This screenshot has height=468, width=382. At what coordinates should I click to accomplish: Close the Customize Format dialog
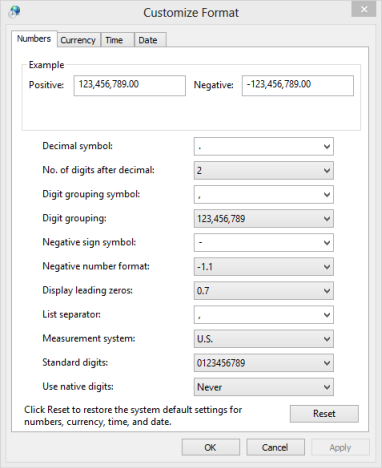click(364, 9)
